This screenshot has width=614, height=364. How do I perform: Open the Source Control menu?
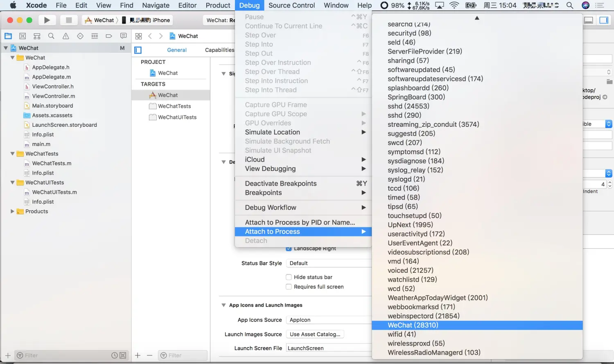(x=291, y=5)
